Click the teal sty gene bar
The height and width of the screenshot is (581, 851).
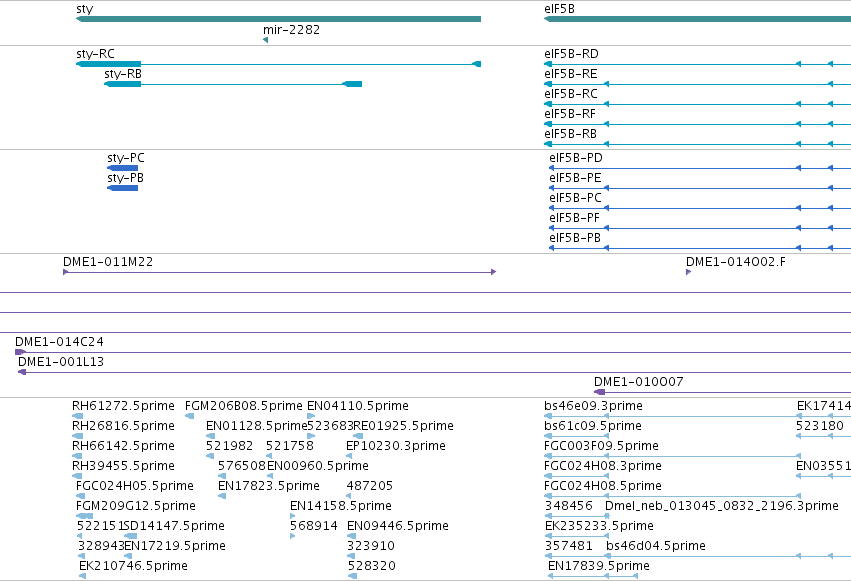tap(278, 19)
